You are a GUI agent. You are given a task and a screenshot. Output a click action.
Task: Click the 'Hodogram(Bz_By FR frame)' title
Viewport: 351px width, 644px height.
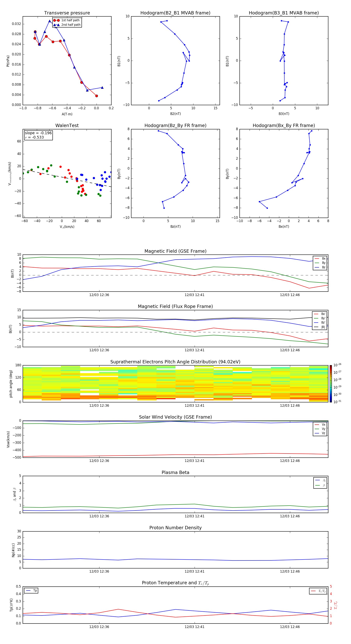click(x=175, y=125)
